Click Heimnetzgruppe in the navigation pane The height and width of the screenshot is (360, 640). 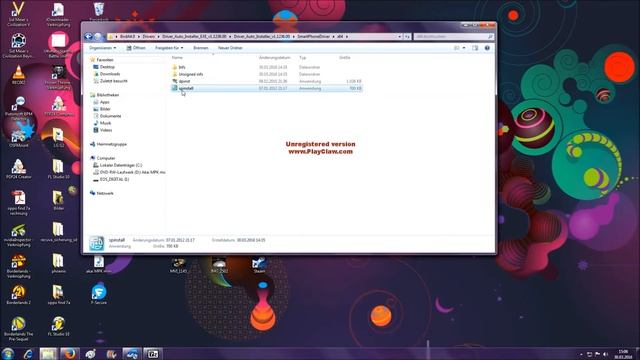pos(111,144)
